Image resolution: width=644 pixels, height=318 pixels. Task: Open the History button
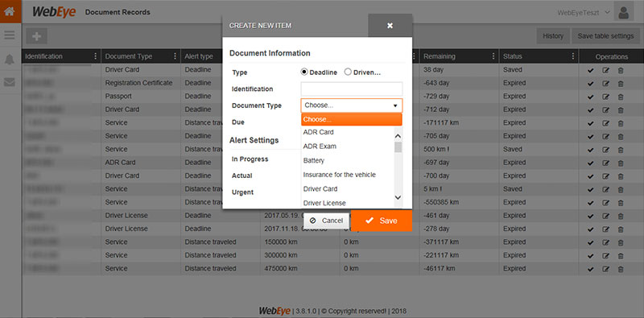pos(553,36)
